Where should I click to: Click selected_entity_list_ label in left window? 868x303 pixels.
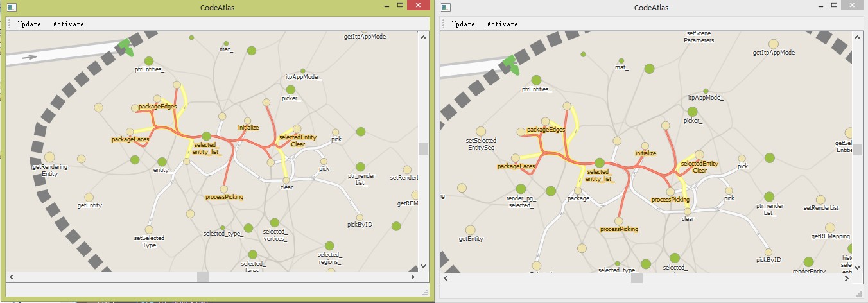pos(207,148)
